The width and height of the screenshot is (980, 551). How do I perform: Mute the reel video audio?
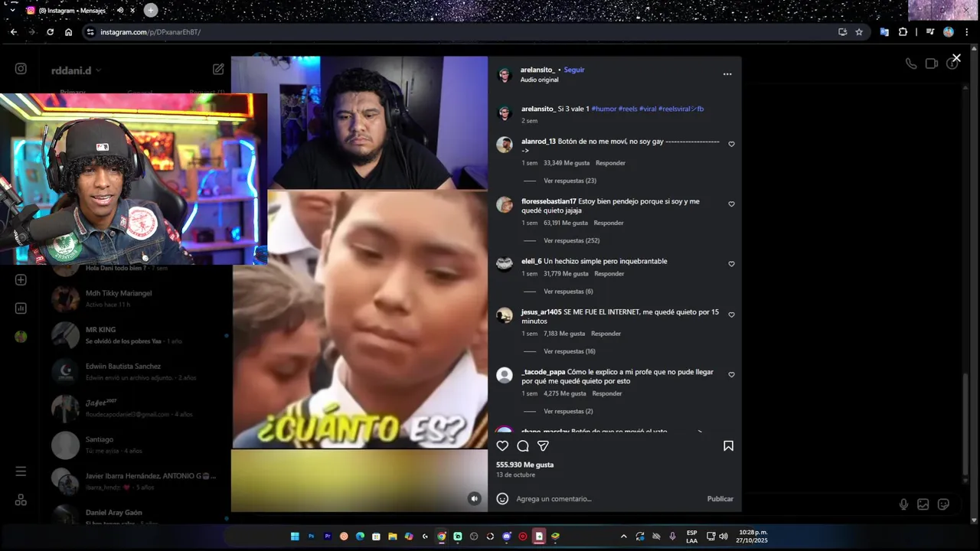[x=475, y=499]
